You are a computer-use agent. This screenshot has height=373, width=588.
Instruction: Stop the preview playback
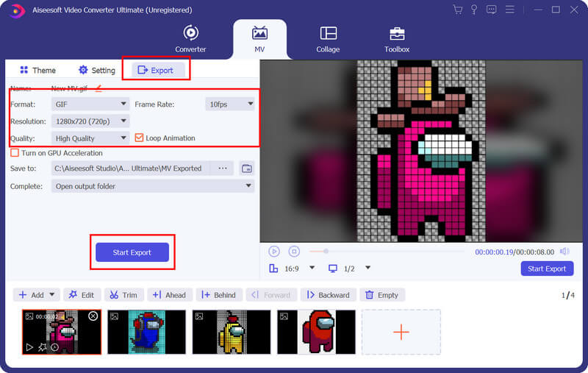point(294,252)
